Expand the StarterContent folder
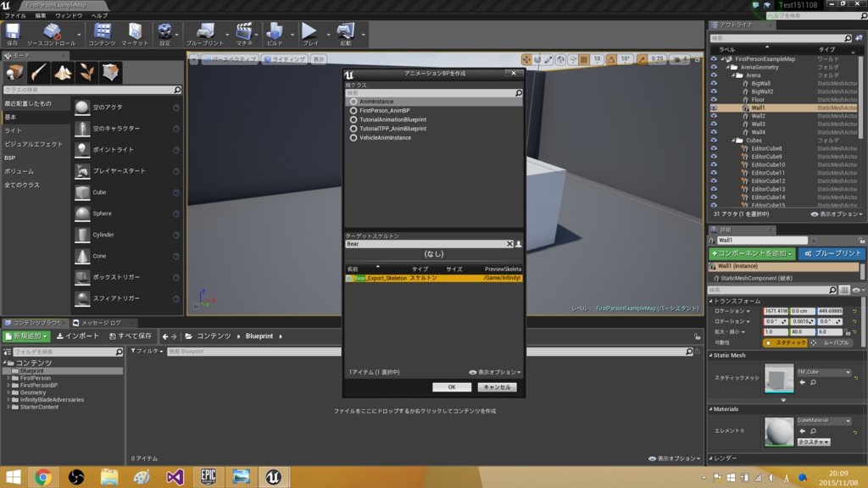The height and width of the screenshot is (488, 868). pyautogui.click(x=8, y=408)
